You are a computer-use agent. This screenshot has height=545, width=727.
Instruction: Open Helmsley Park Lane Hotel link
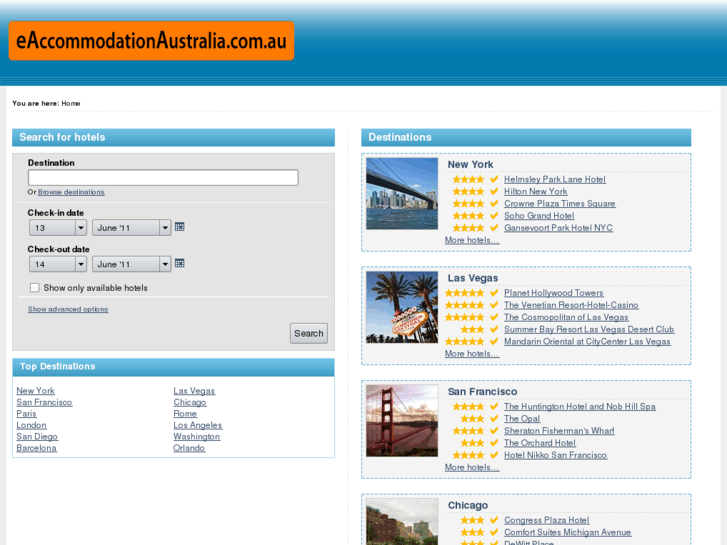555,179
